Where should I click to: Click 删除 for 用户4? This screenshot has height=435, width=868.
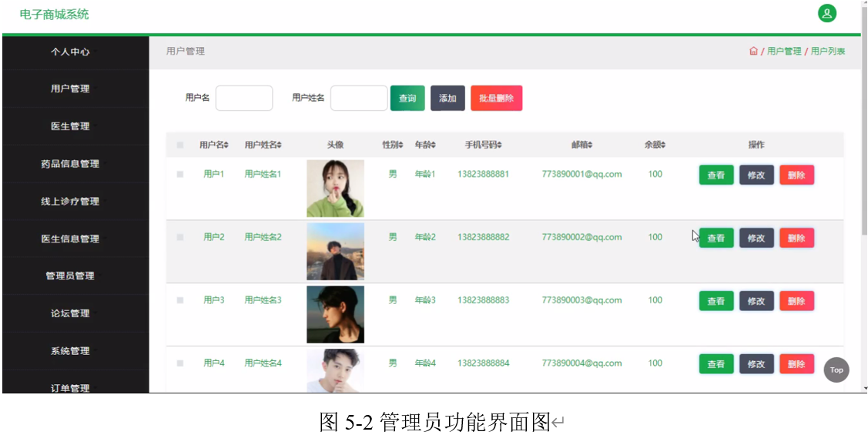(x=796, y=364)
